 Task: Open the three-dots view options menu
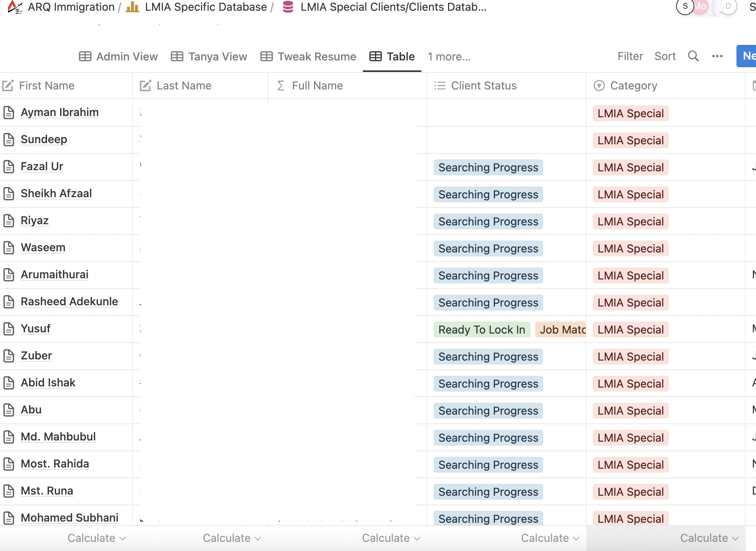point(717,56)
